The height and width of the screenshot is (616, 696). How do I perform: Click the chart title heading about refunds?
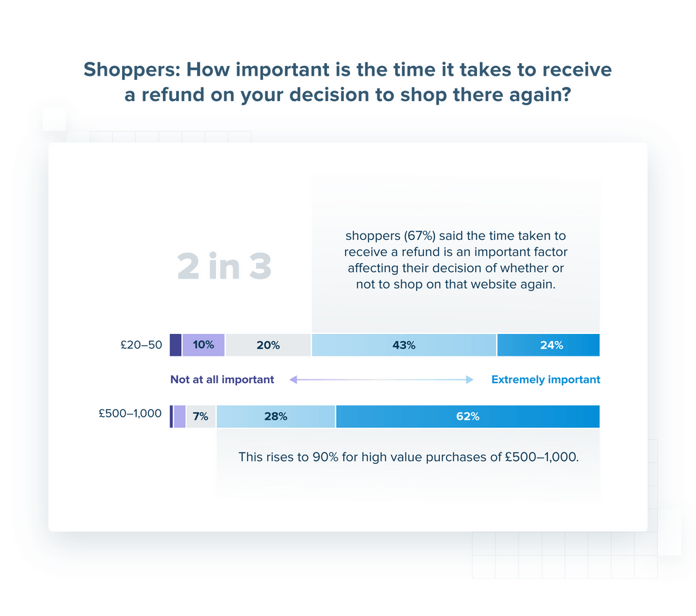click(348, 81)
